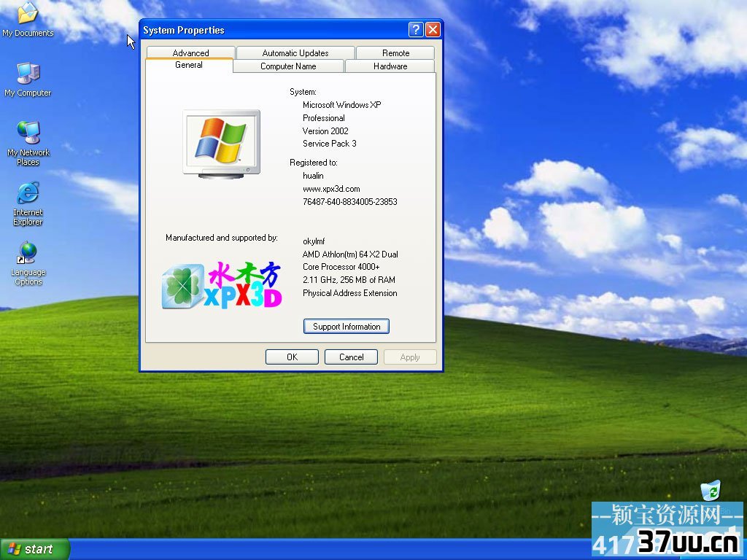Click the Professional edition text
747x560 pixels.
tap(323, 118)
